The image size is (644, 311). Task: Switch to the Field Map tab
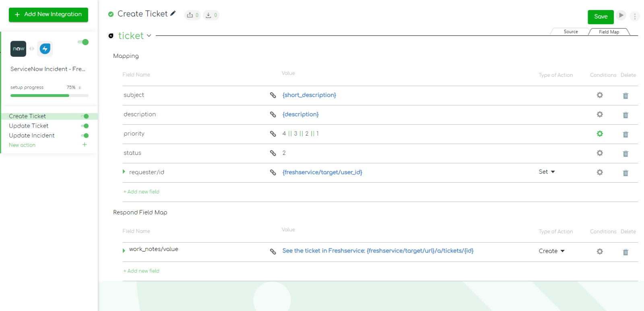609,32
